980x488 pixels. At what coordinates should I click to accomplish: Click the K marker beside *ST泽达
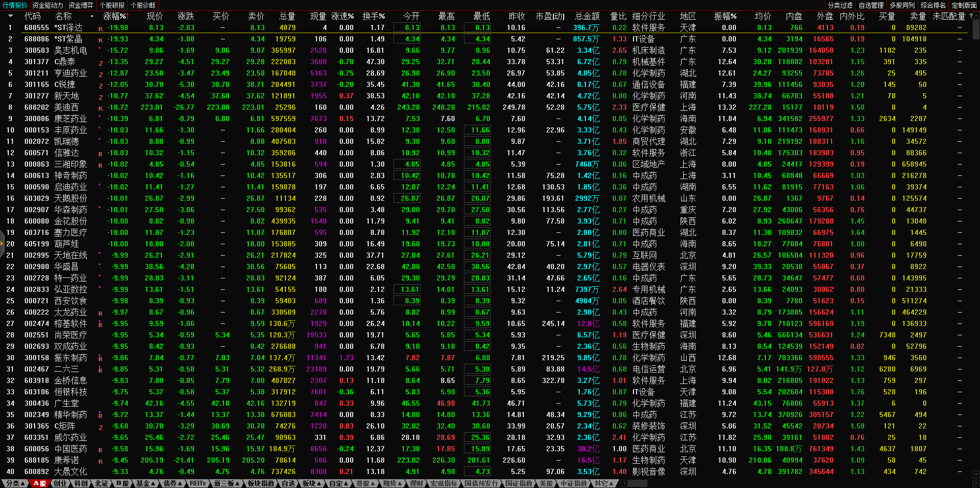click(101, 28)
